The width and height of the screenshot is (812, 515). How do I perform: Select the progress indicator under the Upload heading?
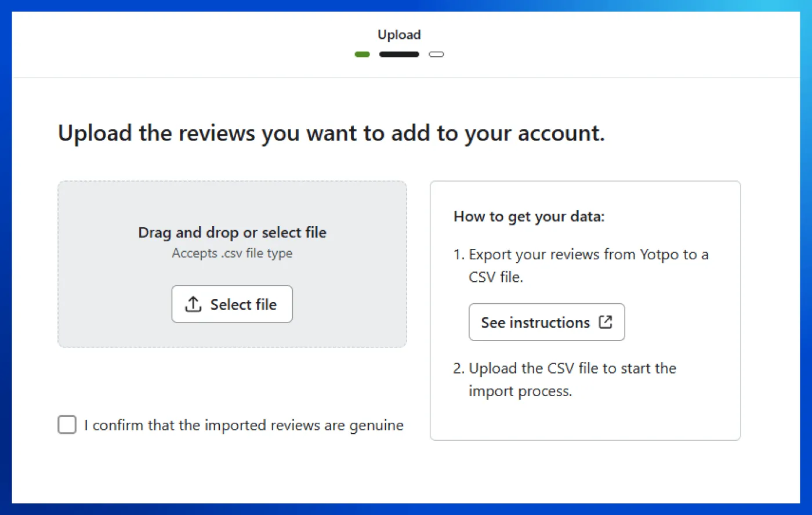[399, 54]
